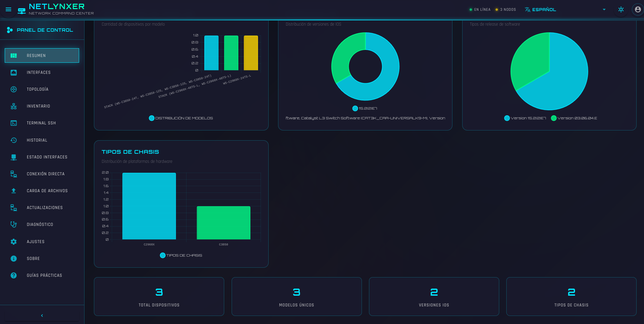
Task: Expand language selector dropdown arrow
Action: [x=604, y=9]
